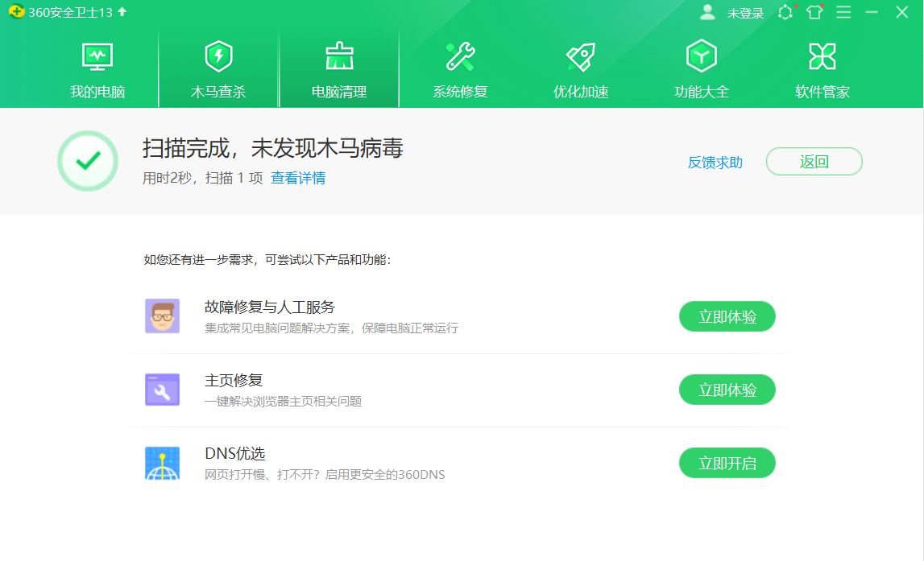Image resolution: width=924 pixels, height=561 pixels.
Task: Select the 木马查杀 shield icon
Action: click(x=218, y=56)
